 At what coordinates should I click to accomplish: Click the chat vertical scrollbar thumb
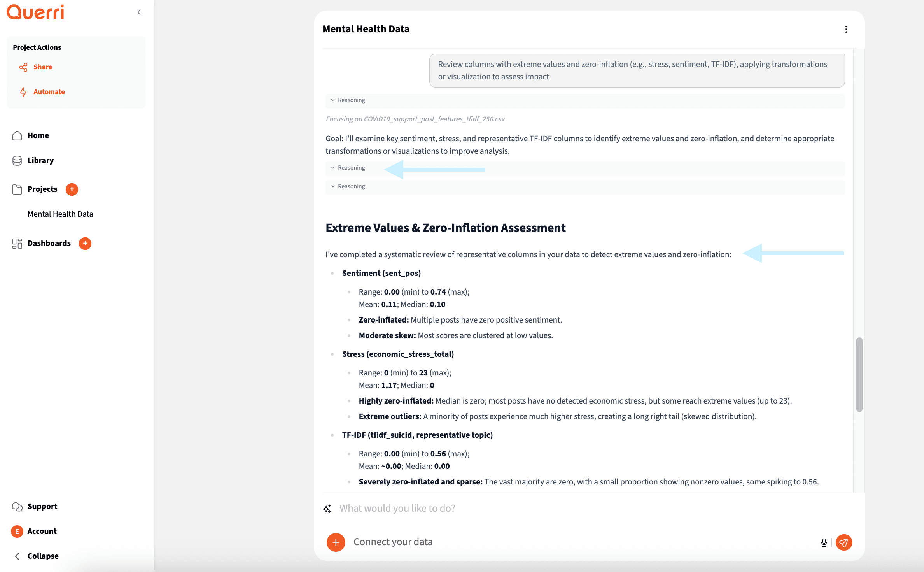tap(859, 374)
